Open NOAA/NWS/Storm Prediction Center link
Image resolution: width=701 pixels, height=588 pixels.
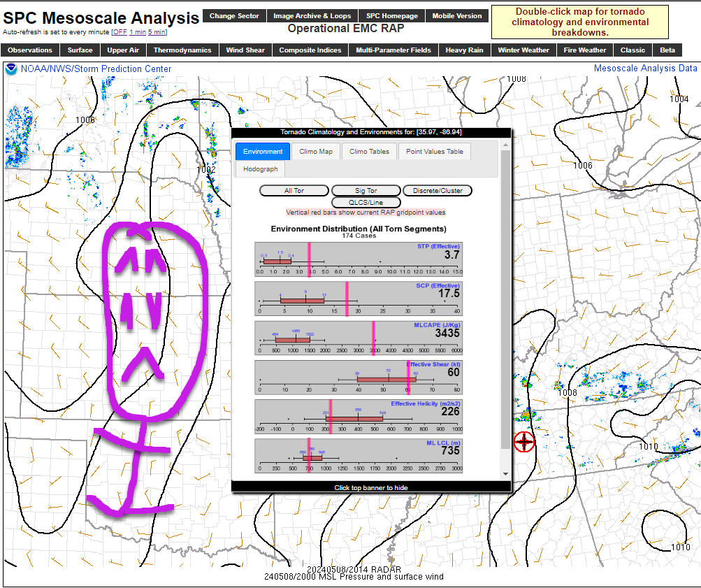[96, 69]
